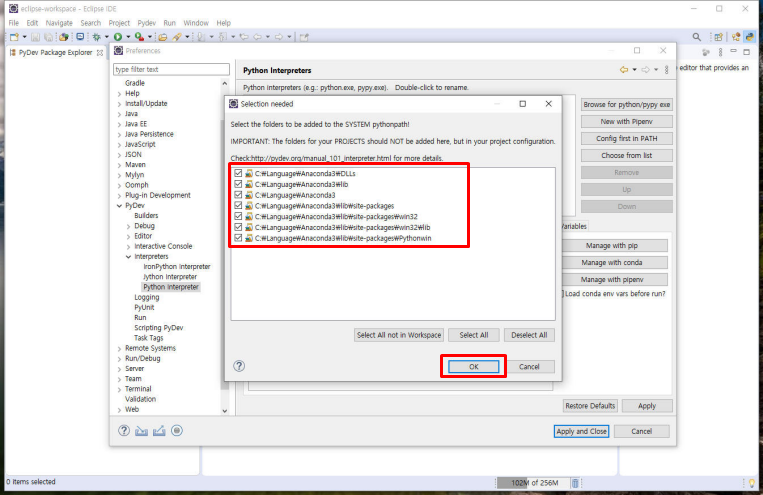Expand the Debug node under PyDev
The image size is (763, 495).
coord(129,226)
